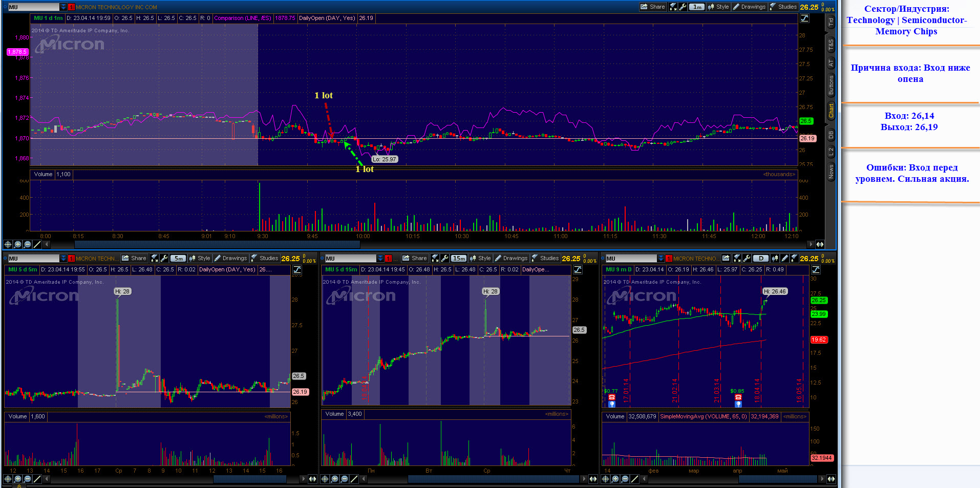
Task: Click candlestick style icon on daily chart
Action: point(775,258)
